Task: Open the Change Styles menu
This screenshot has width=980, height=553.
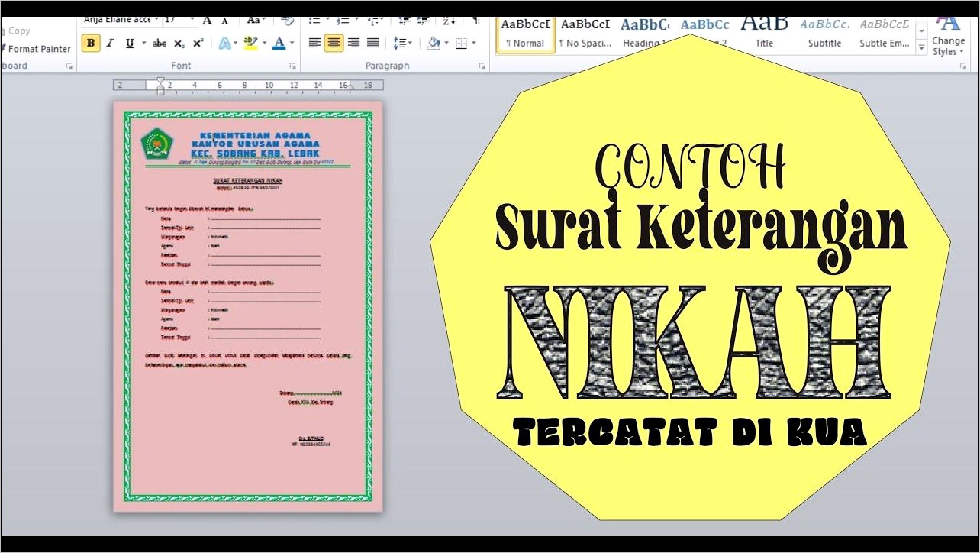Action: (948, 34)
